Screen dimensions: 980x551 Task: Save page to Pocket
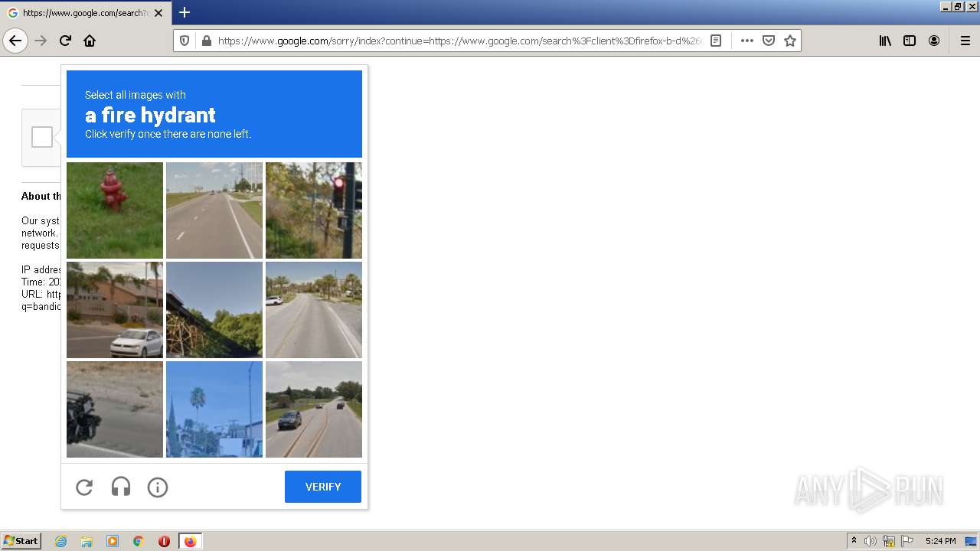click(x=769, y=41)
